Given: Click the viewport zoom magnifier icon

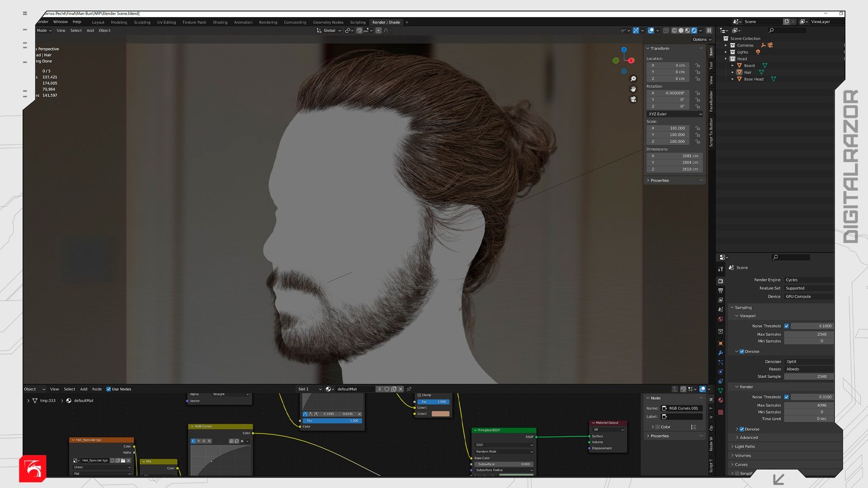Looking at the screenshot, I should coord(633,79).
